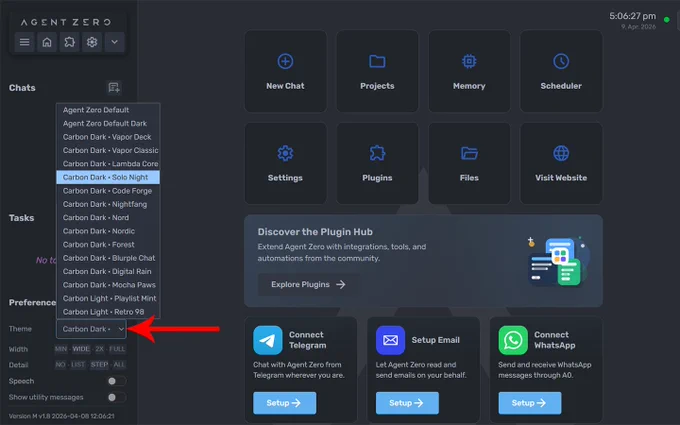Open the Settings gear card
This screenshot has height=425, width=680.
[x=285, y=163]
